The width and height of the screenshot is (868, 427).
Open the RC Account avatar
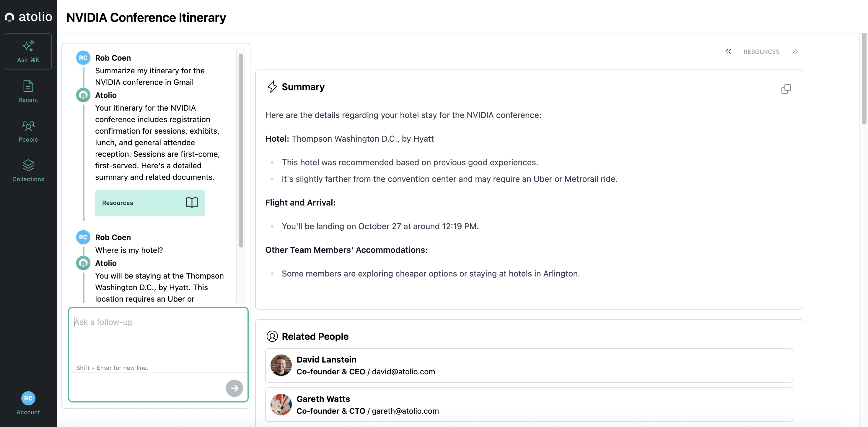(28, 398)
